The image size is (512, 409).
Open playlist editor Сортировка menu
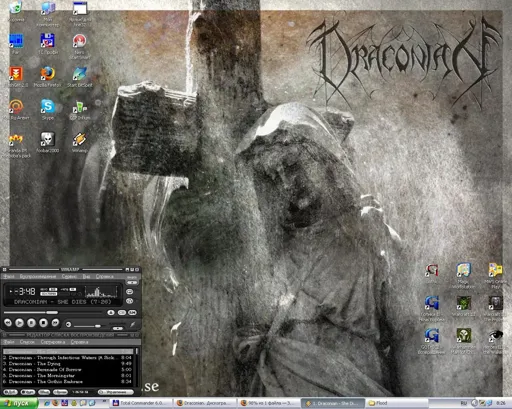click(53, 342)
